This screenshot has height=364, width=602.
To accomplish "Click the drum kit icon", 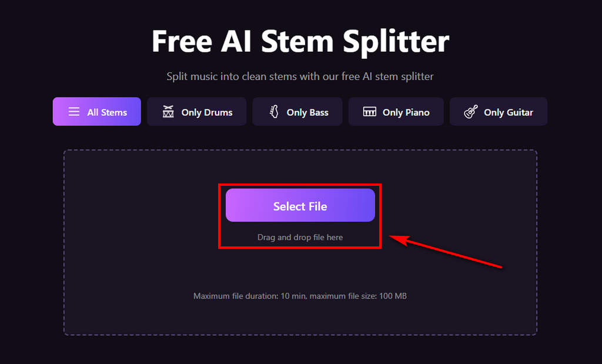I will click(x=168, y=112).
